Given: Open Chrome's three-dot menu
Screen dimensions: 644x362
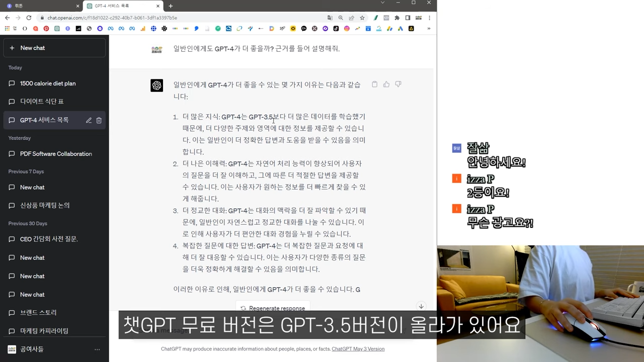Looking at the screenshot, I should 429,18.
